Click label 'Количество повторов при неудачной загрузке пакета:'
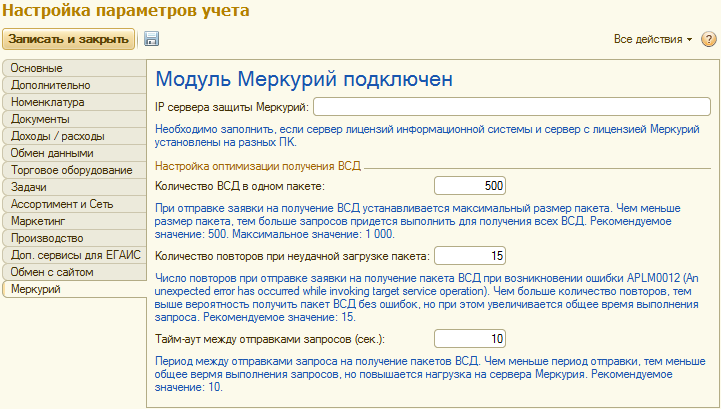This screenshot has height=409, width=721. [x=292, y=256]
